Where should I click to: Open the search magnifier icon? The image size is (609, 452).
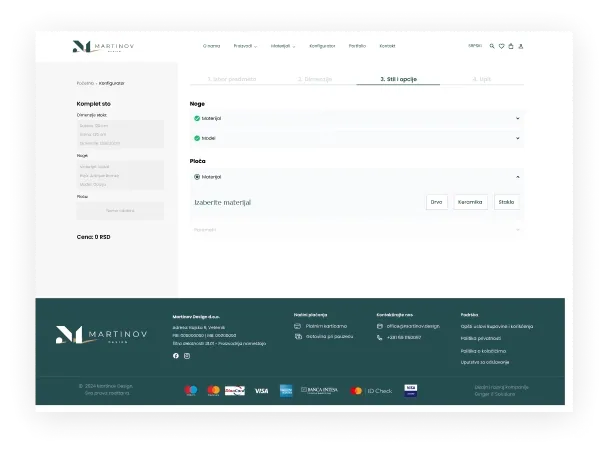[x=492, y=46]
